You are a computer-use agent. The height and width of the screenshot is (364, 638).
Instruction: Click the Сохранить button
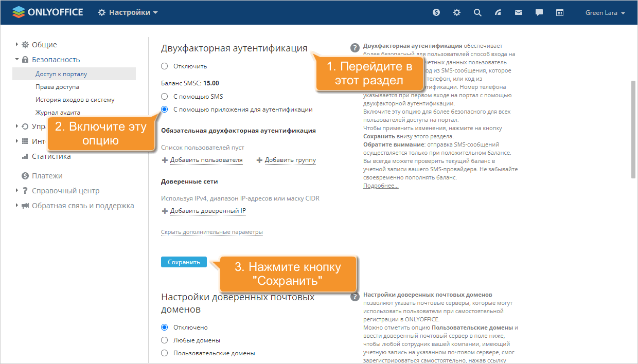(184, 262)
